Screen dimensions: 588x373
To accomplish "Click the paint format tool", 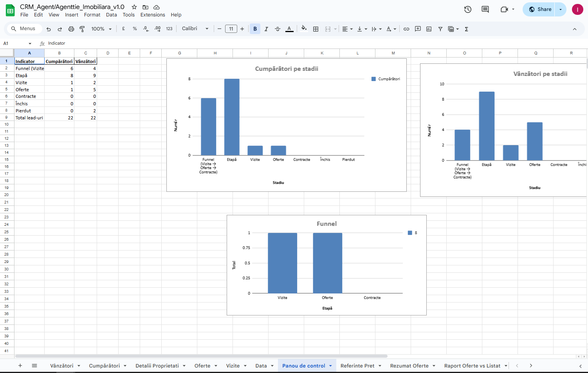I will pyautogui.click(x=82, y=29).
